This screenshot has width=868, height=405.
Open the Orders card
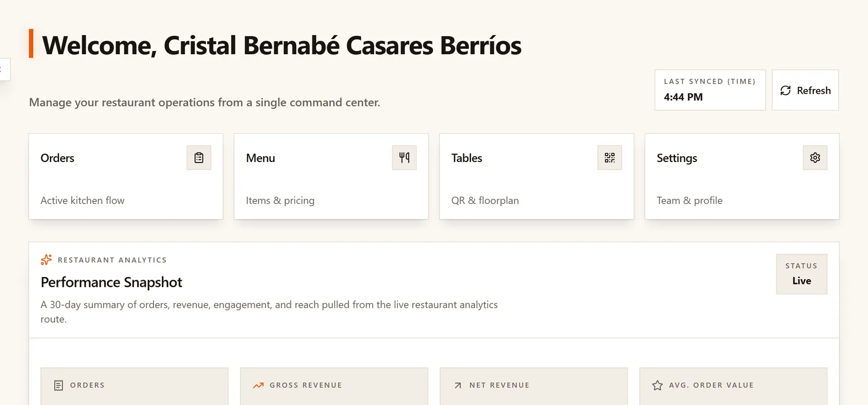(x=126, y=177)
